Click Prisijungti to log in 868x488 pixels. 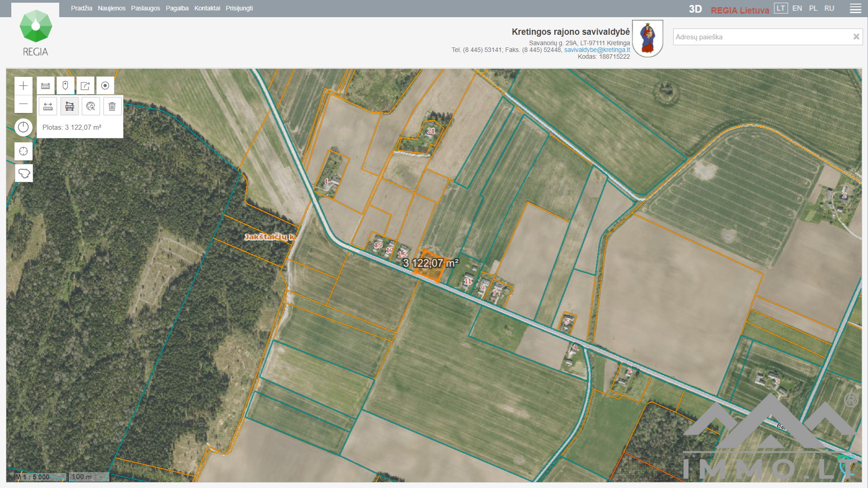click(x=239, y=8)
